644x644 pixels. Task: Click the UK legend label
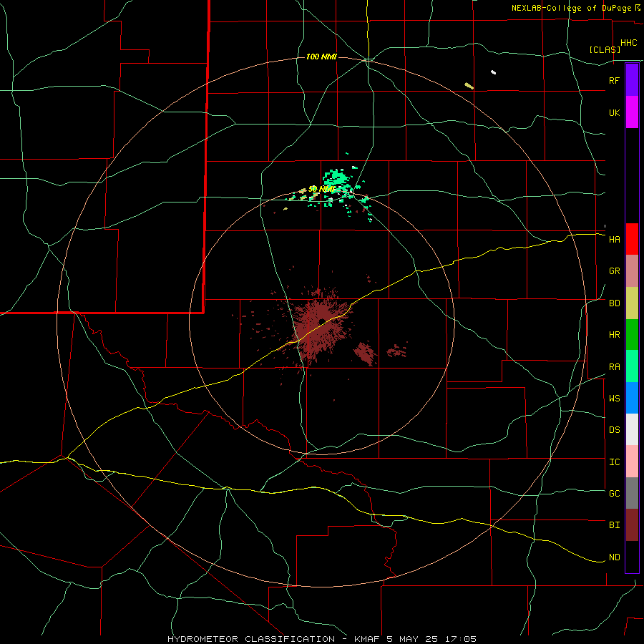coord(614,112)
